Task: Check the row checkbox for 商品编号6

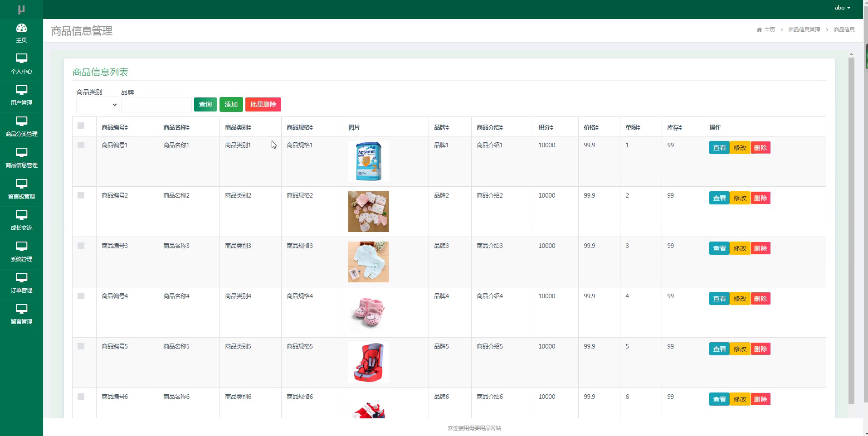Action: pos(81,397)
